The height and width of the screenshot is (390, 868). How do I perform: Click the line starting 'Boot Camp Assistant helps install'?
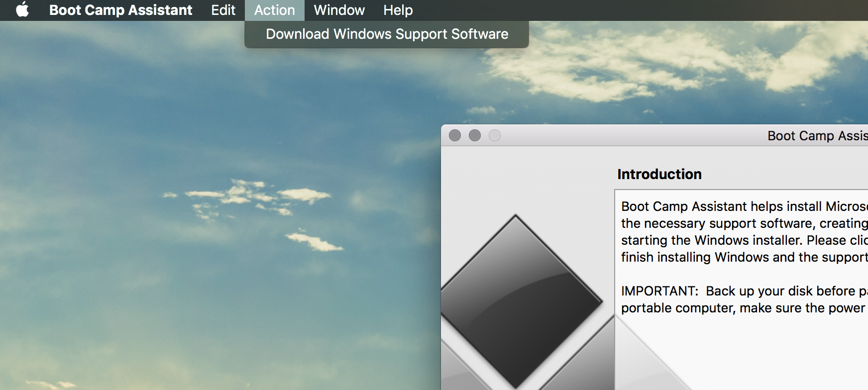(x=744, y=206)
